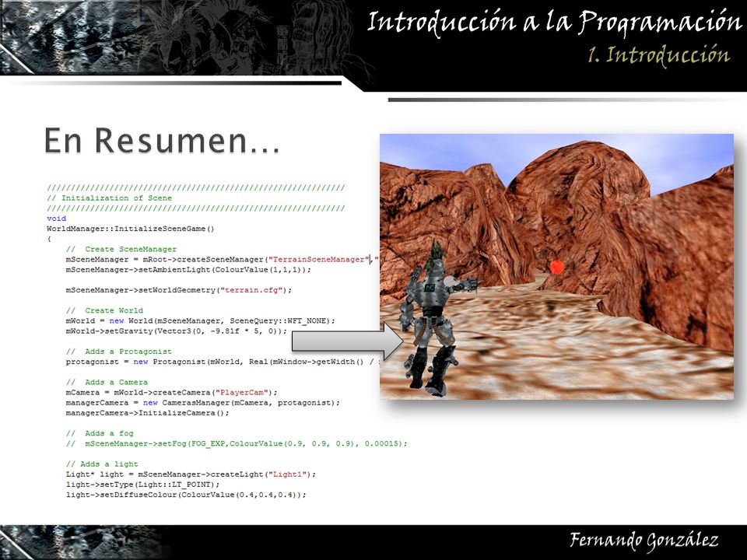Click the setGravity code line
The height and width of the screenshot is (560, 747).
[x=177, y=331]
